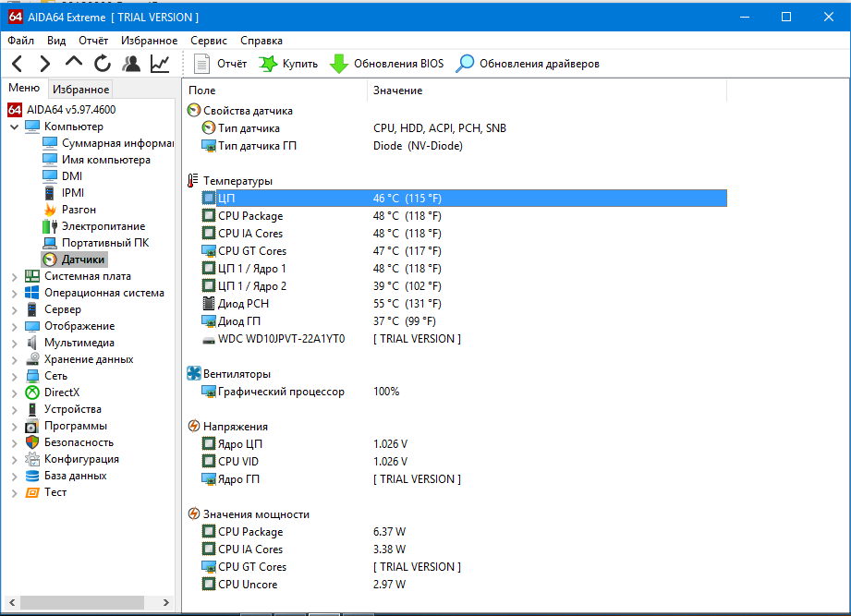Viewport: 851px width, 616px height.
Task: Expand the Устройства node
Action: pos(14,410)
